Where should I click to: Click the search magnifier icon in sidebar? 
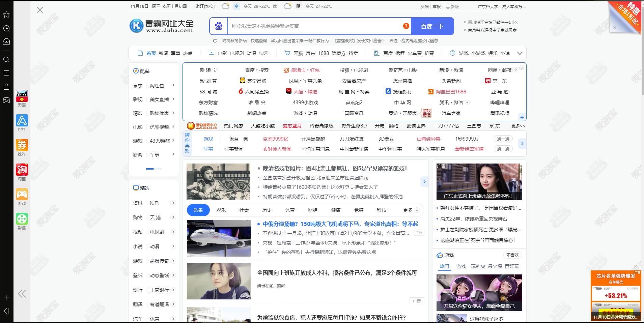click(x=6, y=60)
